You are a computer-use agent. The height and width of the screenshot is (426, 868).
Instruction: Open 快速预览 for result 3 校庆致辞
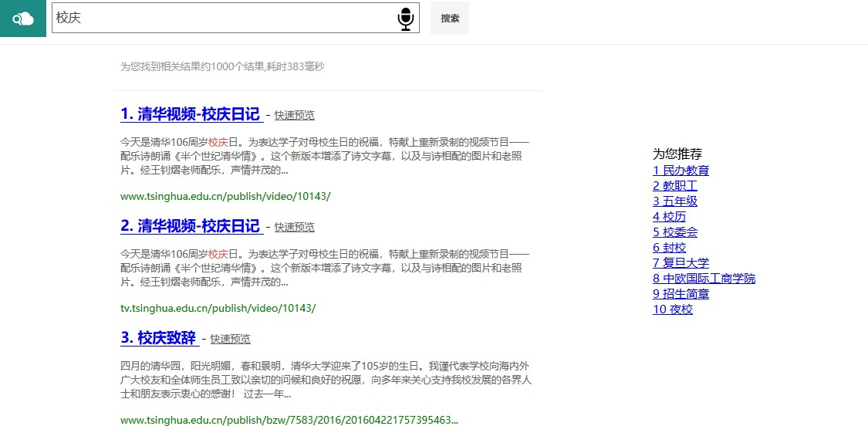coord(230,339)
